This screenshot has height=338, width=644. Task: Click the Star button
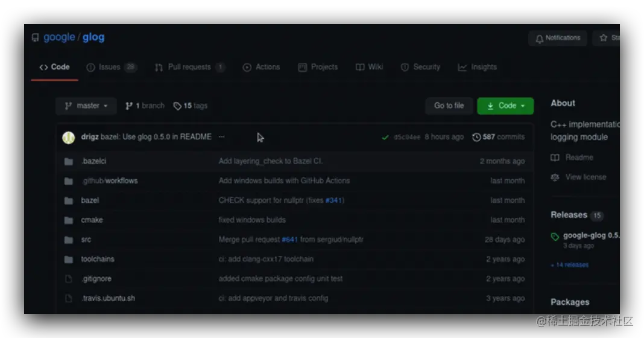pyautogui.click(x=607, y=38)
